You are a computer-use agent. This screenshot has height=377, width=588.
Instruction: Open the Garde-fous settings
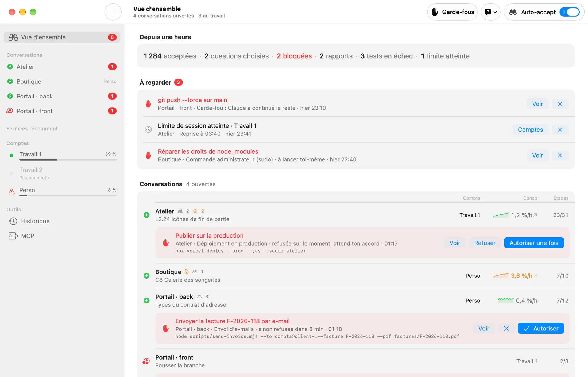coord(452,12)
